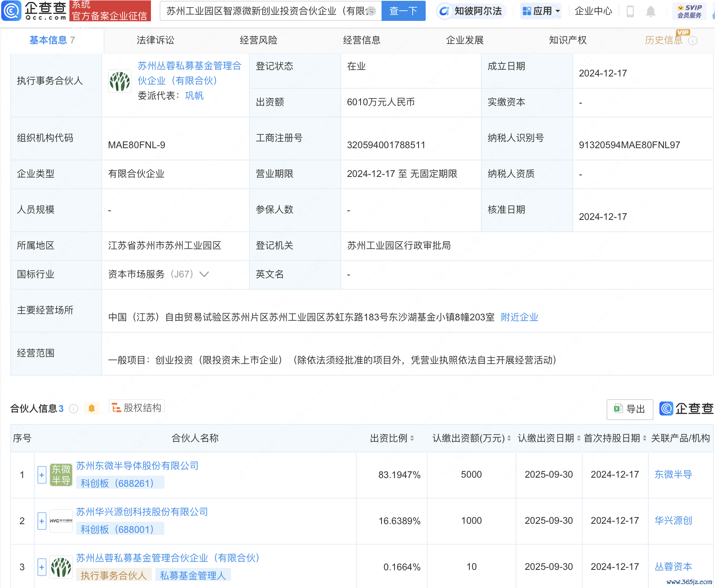Enable partner change alert bell

(91, 408)
